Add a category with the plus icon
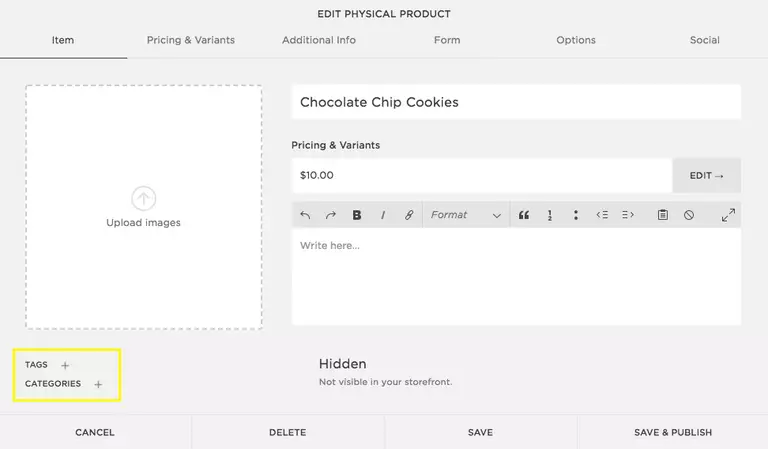This screenshot has height=449, width=768. tap(98, 384)
